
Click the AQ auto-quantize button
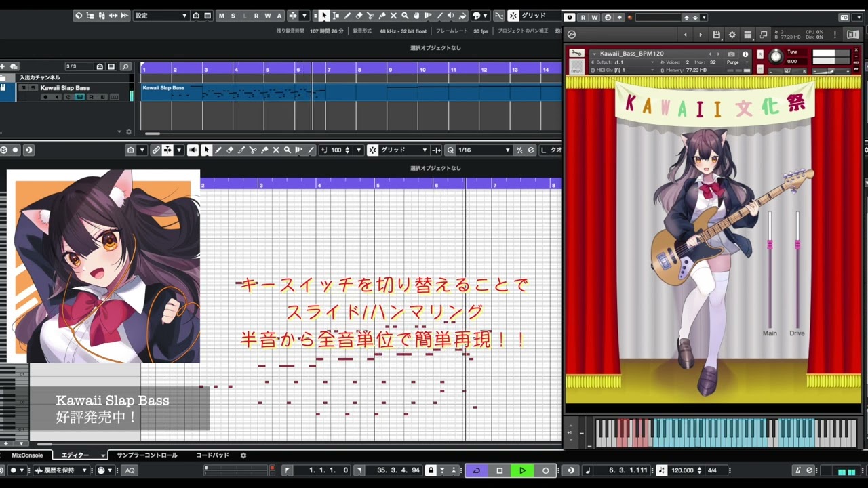pyautogui.click(x=130, y=470)
